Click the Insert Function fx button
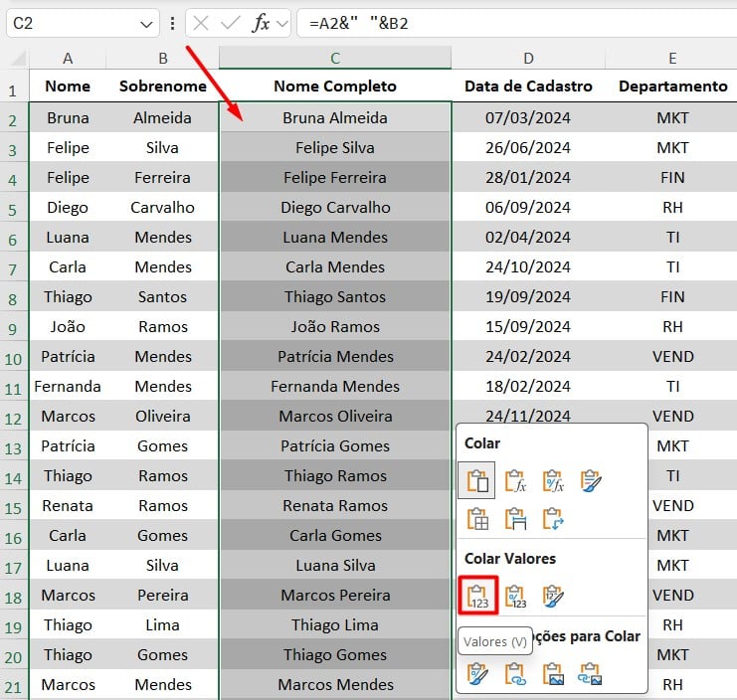The width and height of the screenshot is (737, 700). [x=262, y=23]
